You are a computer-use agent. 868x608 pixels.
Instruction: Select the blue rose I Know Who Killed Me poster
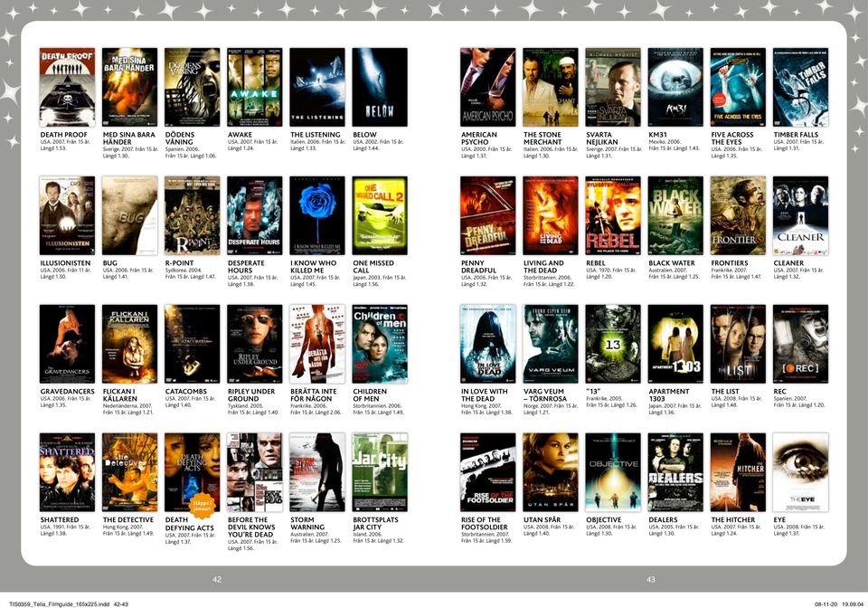point(317,215)
